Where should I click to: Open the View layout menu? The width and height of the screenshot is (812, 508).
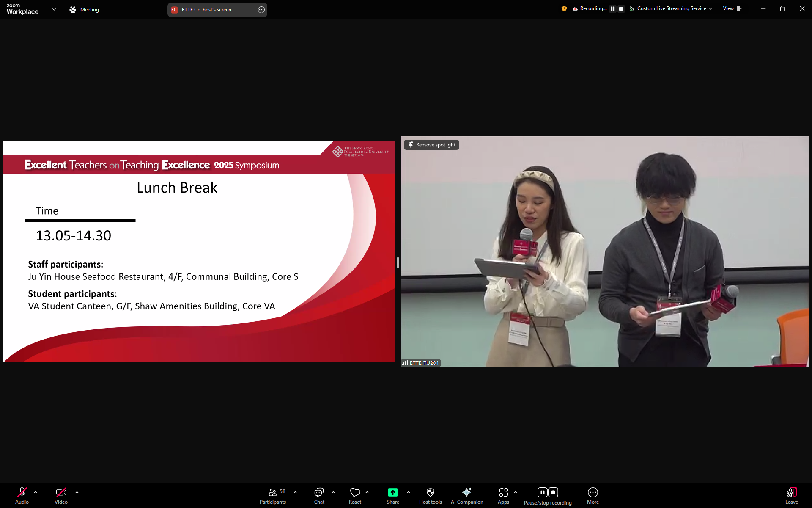click(732, 8)
